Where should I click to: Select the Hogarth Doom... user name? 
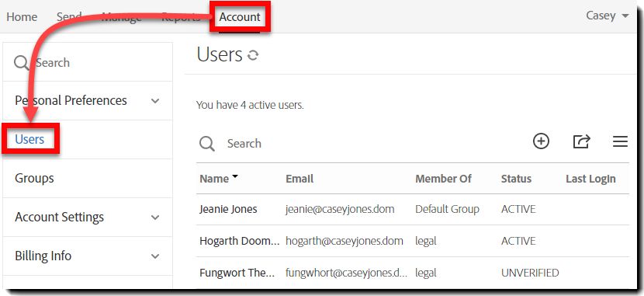[x=240, y=241]
